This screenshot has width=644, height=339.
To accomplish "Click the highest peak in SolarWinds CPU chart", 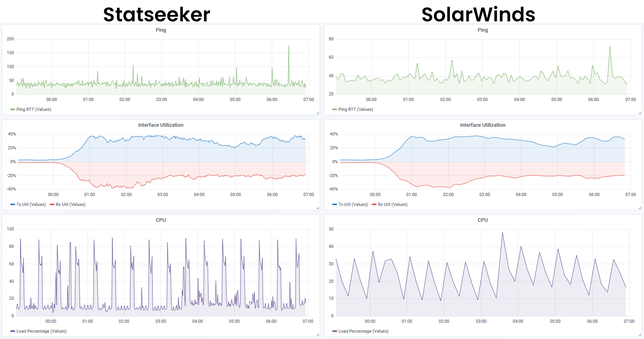I will 502,233.
